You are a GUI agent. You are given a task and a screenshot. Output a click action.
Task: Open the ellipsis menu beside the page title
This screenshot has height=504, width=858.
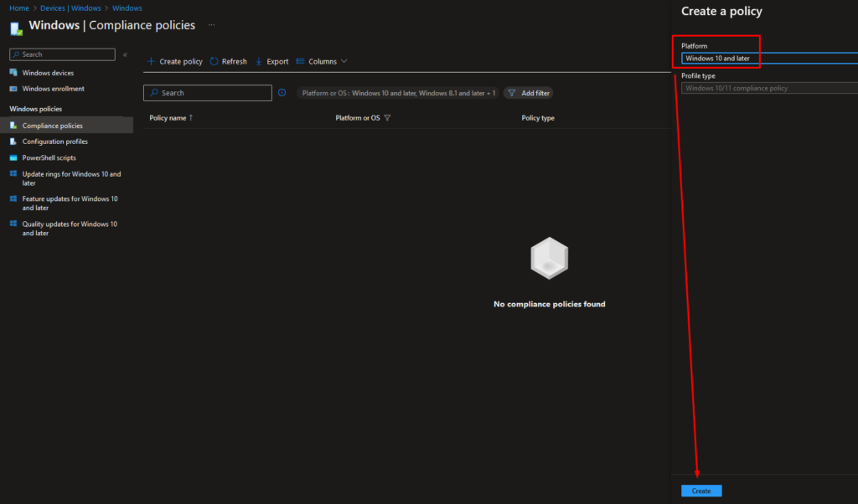click(x=211, y=25)
